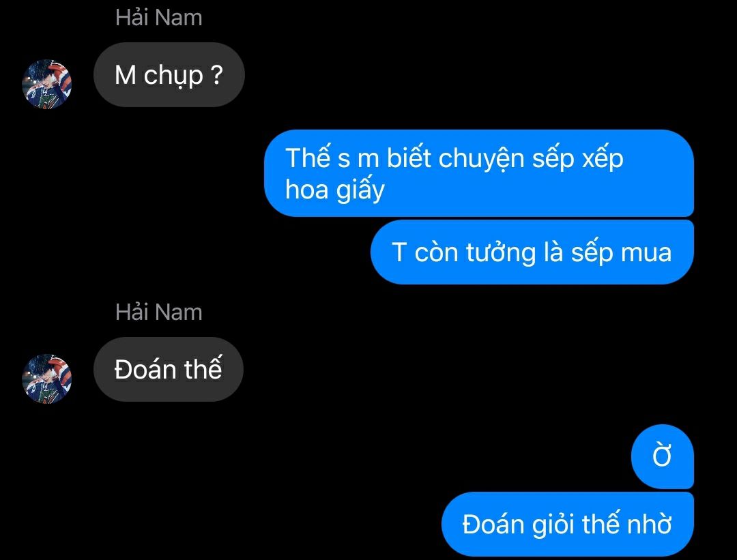
Task: Click the "Thế s m biết chuyện" message bubble
Action: pyautogui.click(x=479, y=173)
